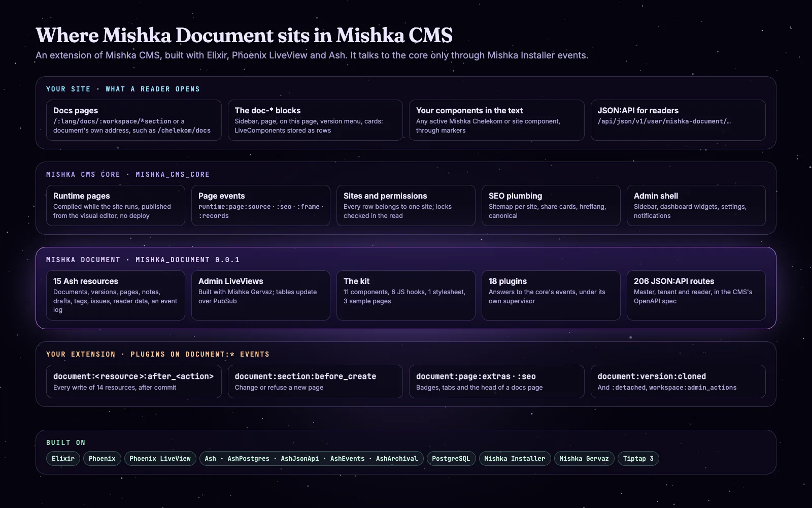The image size is (812, 508).
Task: Click the Mishka Gervaz tag
Action: [584, 459]
